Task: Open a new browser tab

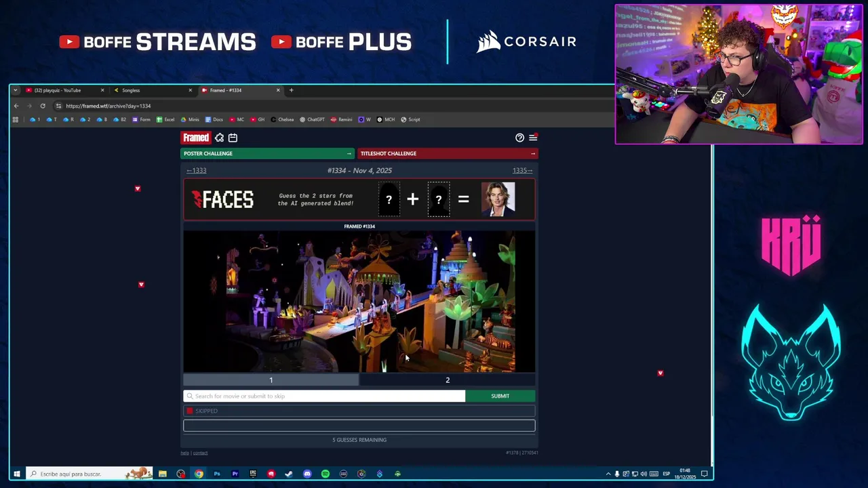Action: 292,90
